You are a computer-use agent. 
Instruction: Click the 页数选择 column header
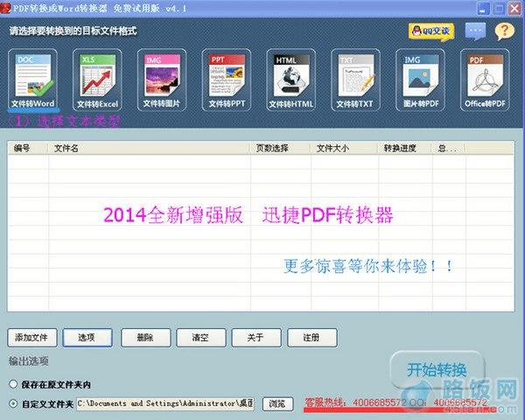(280, 148)
